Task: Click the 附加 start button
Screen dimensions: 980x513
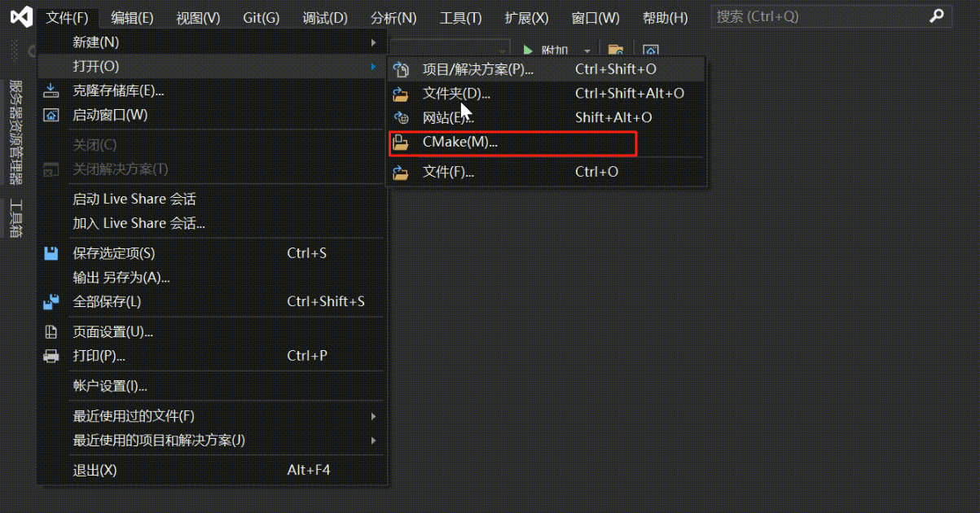Action: click(547, 50)
